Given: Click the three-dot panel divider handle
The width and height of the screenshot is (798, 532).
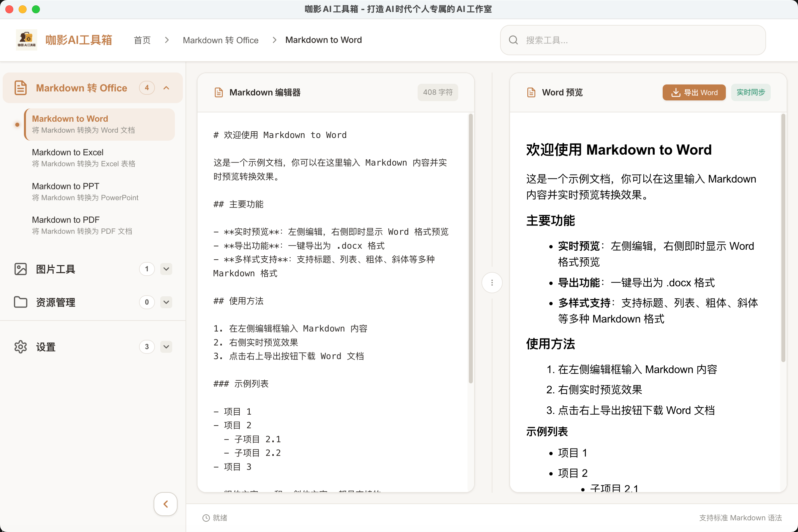Looking at the screenshot, I should coord(492,282).
